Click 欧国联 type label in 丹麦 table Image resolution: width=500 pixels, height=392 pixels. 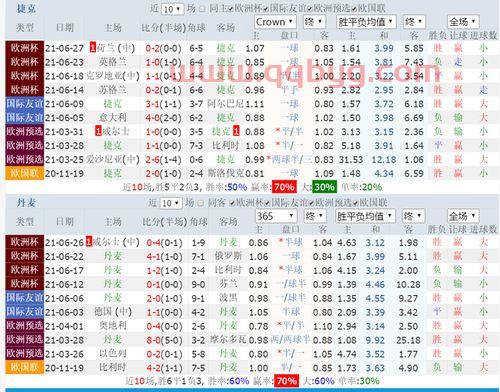[24, 367]
